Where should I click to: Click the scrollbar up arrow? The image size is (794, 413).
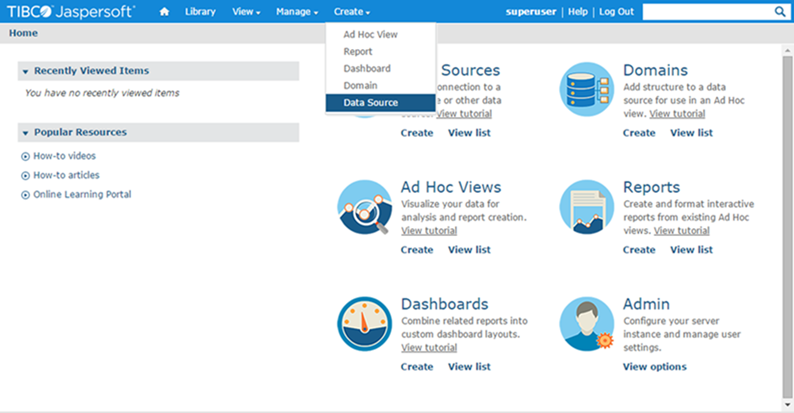[787, 50]
